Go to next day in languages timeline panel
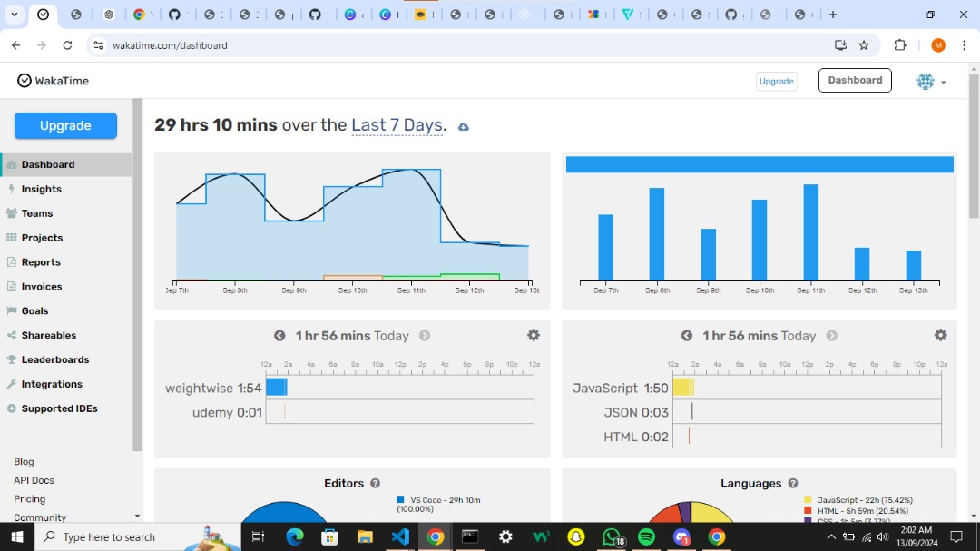The width and height of the screenshot is (980, 551). tap(831, 336)
